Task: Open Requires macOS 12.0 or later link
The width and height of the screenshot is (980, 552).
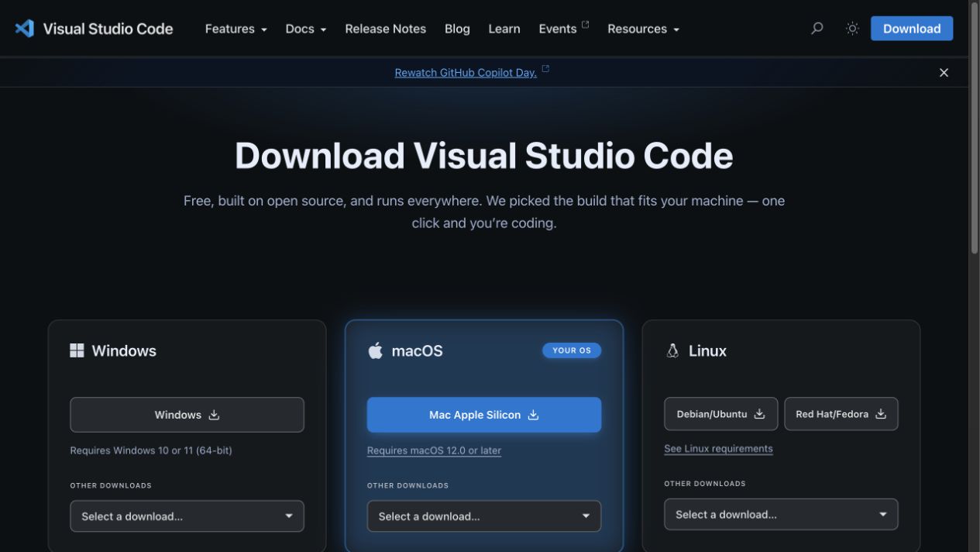Action: (434, 450)
